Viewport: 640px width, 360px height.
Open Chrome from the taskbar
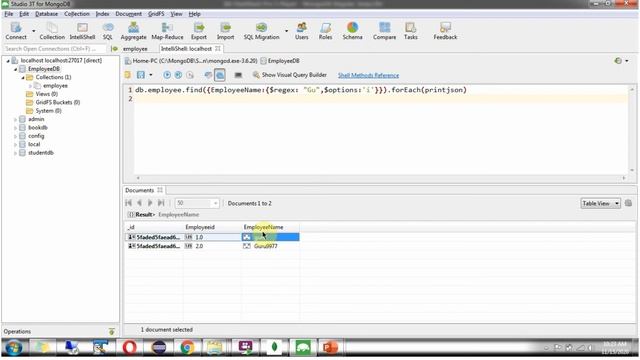(187, 347)
